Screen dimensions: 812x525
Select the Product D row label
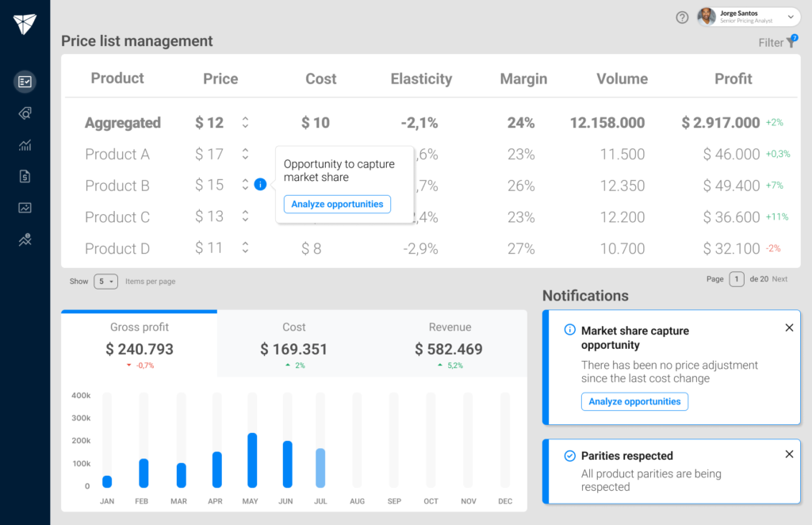[x=117, y=248]
